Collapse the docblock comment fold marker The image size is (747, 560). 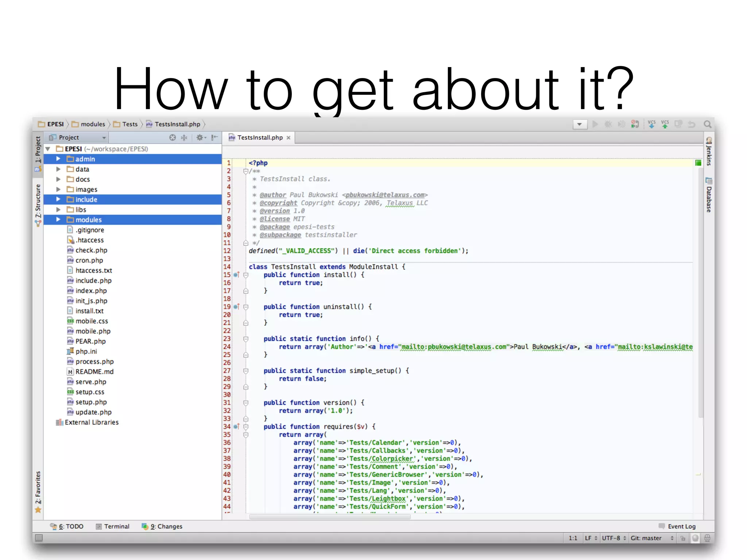(x=245, y=171)
